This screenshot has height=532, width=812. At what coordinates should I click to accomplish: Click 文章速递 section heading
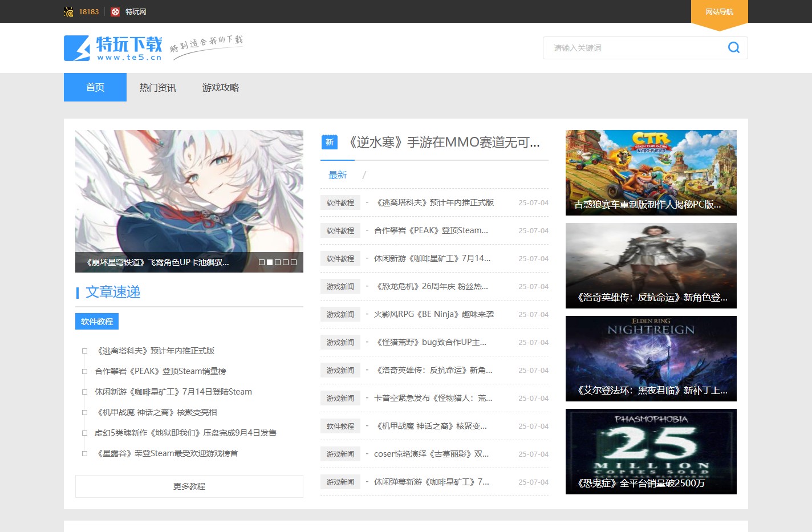click(x=113, y=292)
